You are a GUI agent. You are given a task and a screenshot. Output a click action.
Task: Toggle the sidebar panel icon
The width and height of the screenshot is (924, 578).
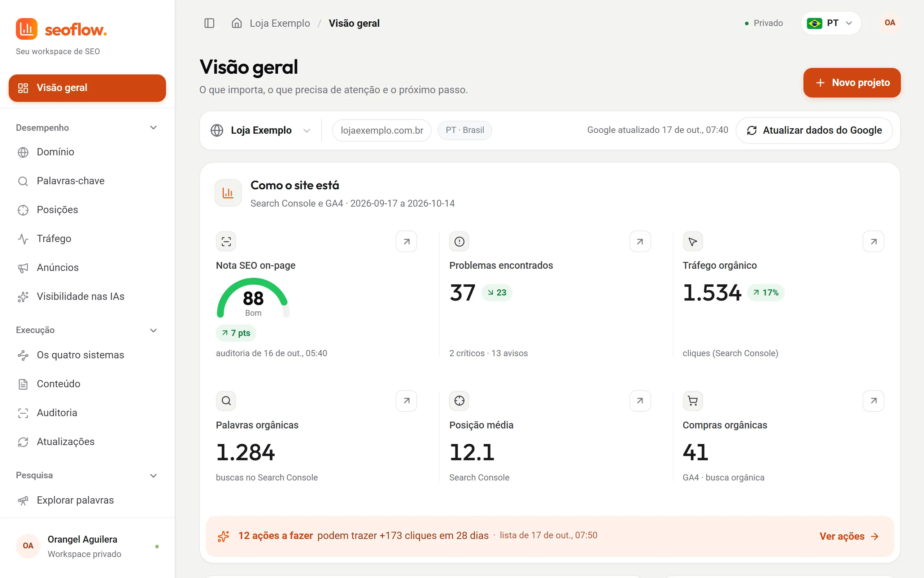click(209, 23)
